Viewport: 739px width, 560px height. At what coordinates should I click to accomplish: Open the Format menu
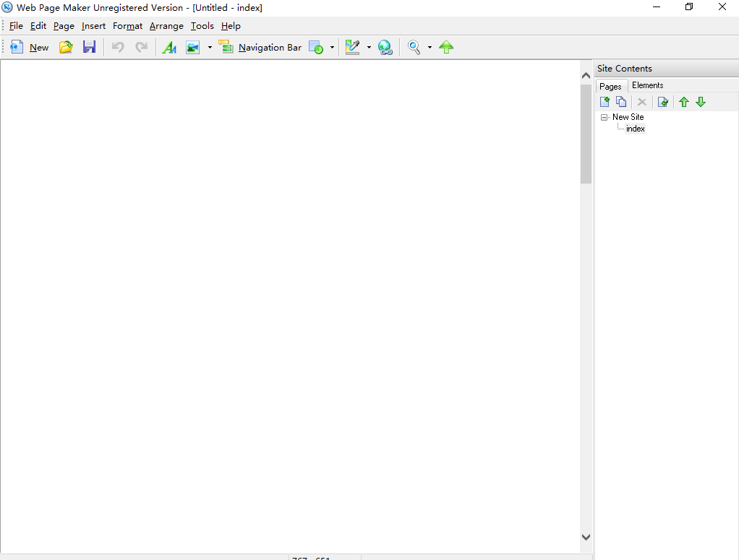127,26
